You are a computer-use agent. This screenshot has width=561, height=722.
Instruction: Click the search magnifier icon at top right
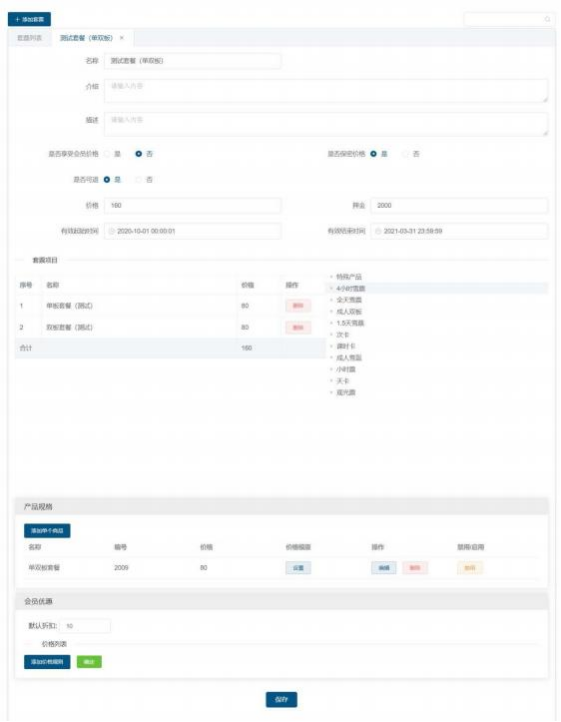click(x=547, y=19)
